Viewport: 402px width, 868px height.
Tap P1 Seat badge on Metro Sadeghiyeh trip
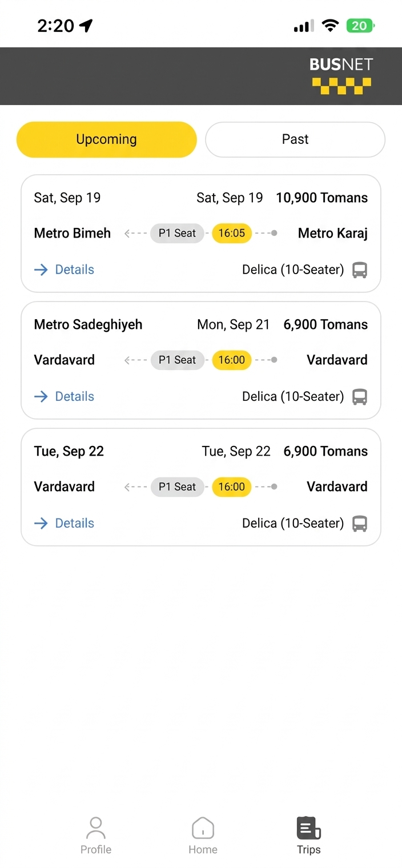177,360
